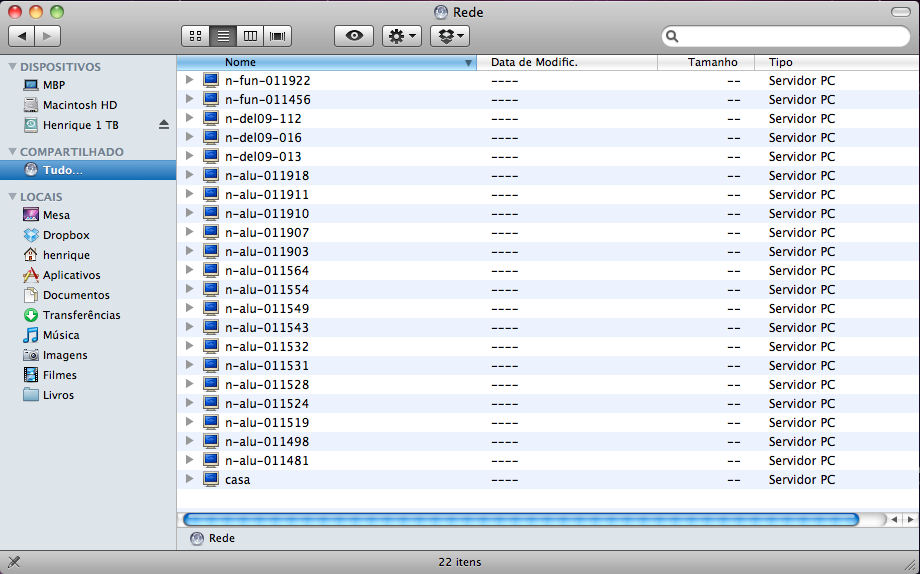Switch to Cover Flow view
Screen dimensions: 920x574
click(278, 36)
